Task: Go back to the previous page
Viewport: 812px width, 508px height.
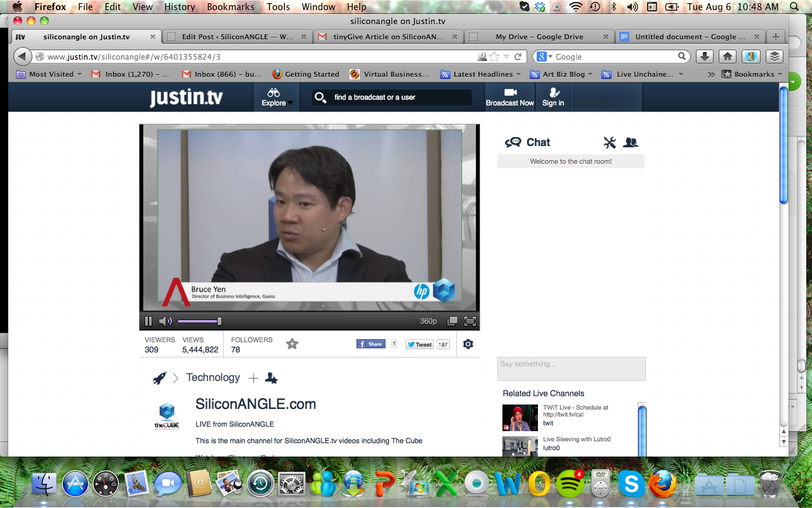Action: (22, 57)
